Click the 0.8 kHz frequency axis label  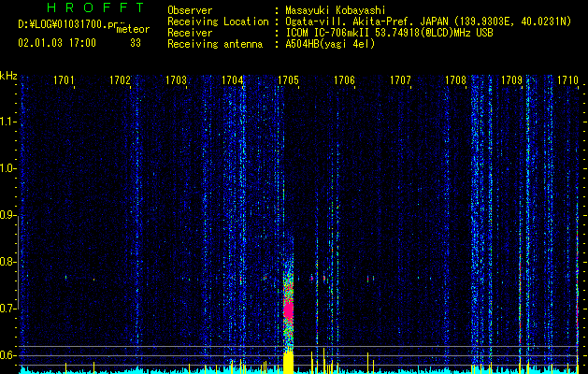[7, 262]
